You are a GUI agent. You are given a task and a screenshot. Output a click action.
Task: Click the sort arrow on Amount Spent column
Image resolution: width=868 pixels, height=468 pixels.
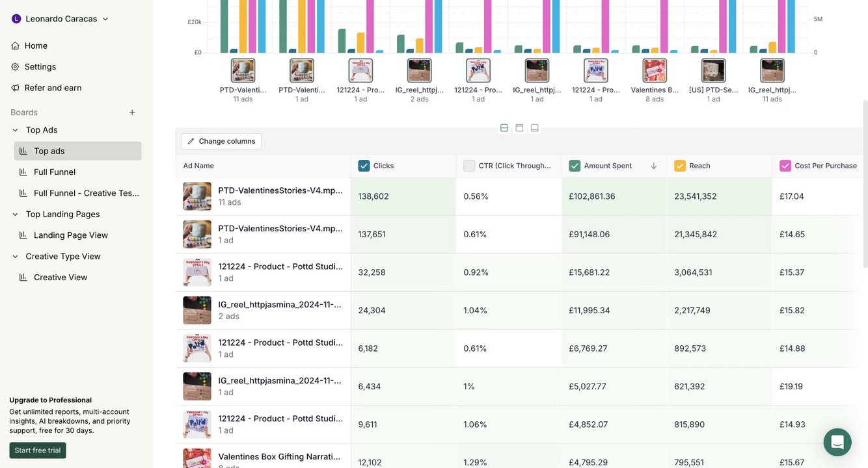click(653, 166)
